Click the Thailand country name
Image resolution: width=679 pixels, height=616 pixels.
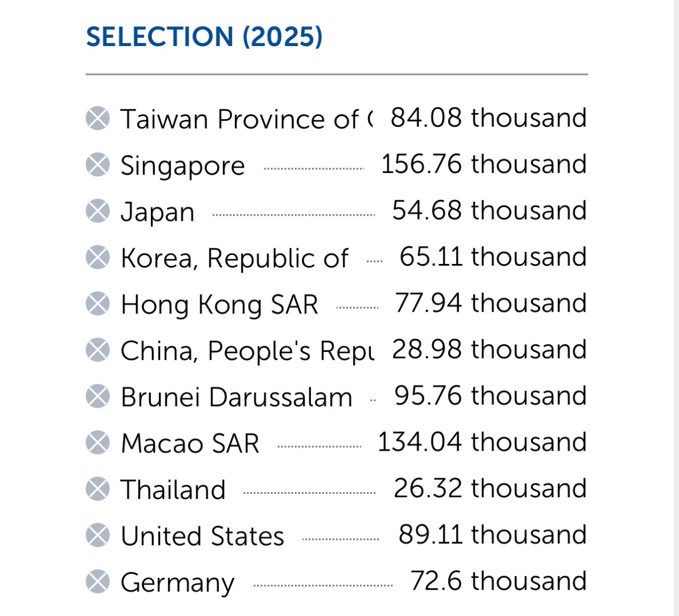[173, 489]
